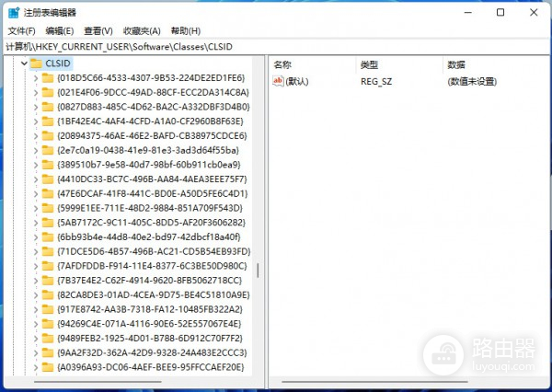Viewport: 552px width, 392px height.
Task: Click the tree pane vertical scrollbar thumb
Action: 258,271
